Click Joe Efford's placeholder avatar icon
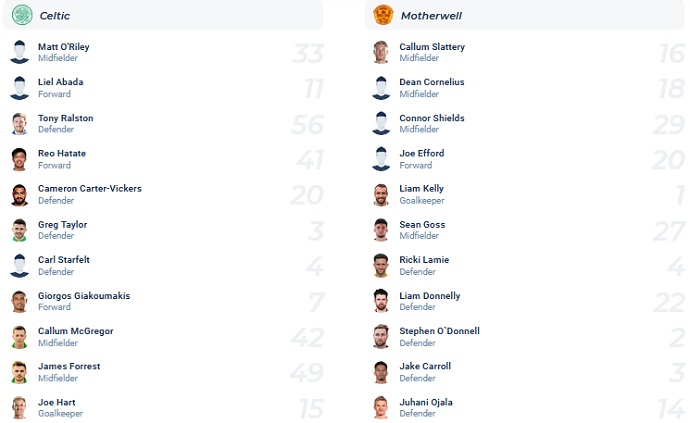This screenshot has height=423, width=690. click(381, 159)
